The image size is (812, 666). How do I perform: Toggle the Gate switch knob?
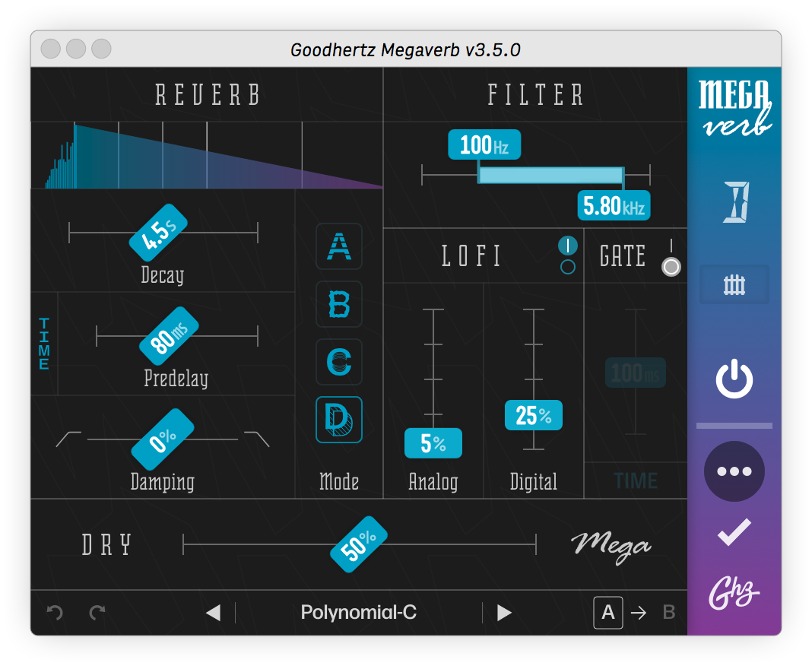coord(671,267)
